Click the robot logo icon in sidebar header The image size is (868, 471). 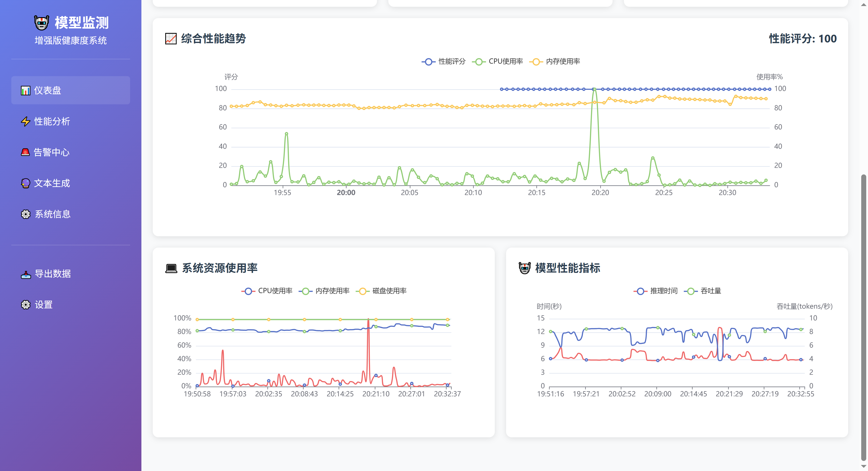[42, 23]
